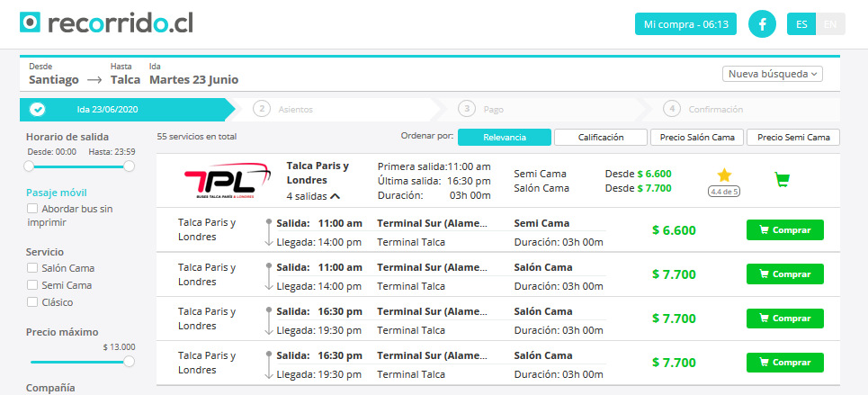
Task: Select the Asientos step tab
Action: [x=336, y=110]
